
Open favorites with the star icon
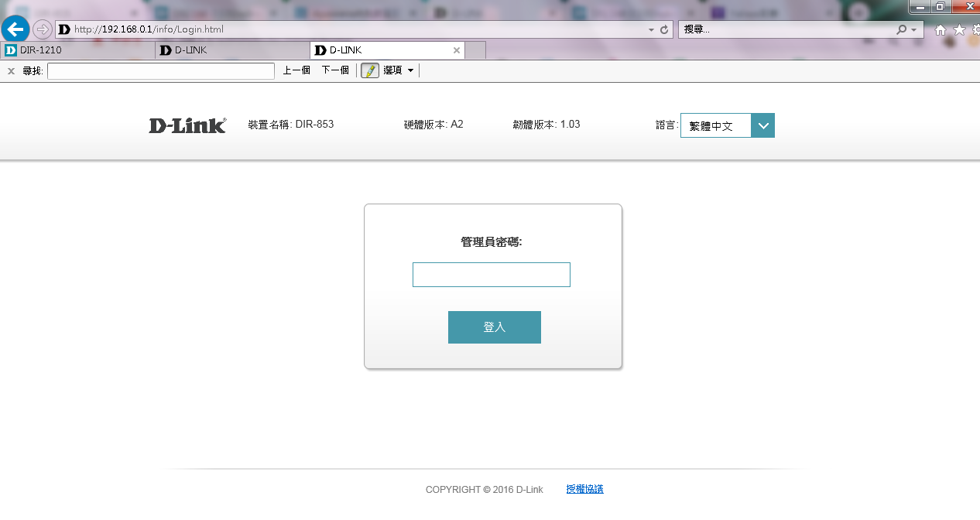click(959, 29)
